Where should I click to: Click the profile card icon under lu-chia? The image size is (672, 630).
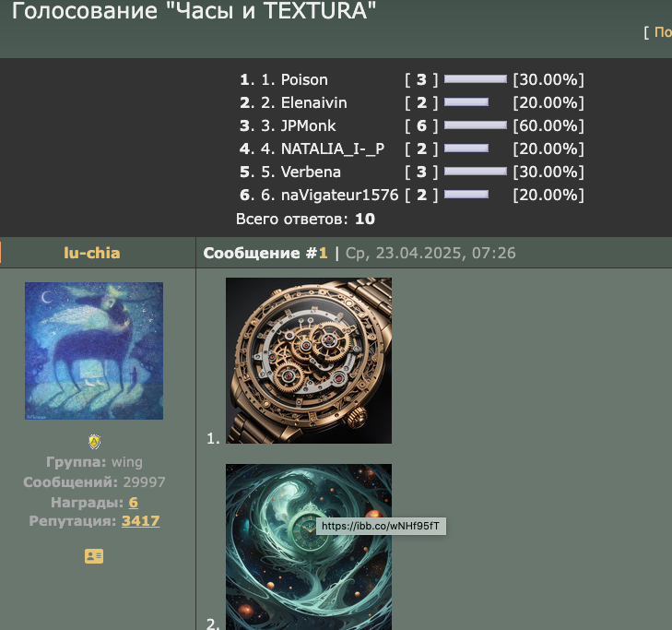tap(94, 556)
